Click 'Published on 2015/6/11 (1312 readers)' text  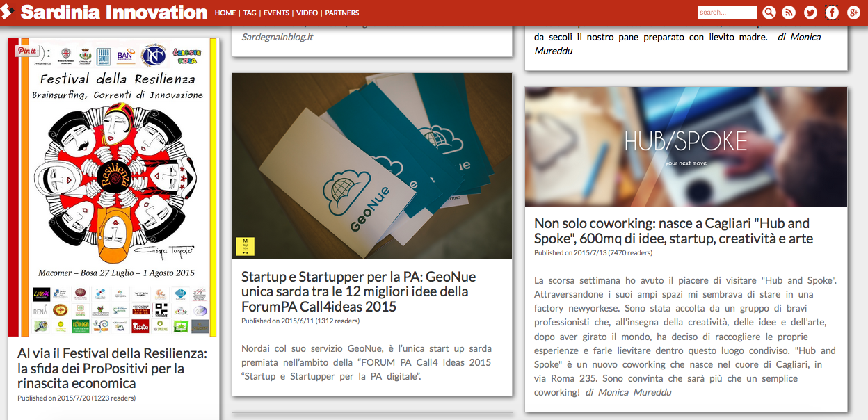[300, 321]
